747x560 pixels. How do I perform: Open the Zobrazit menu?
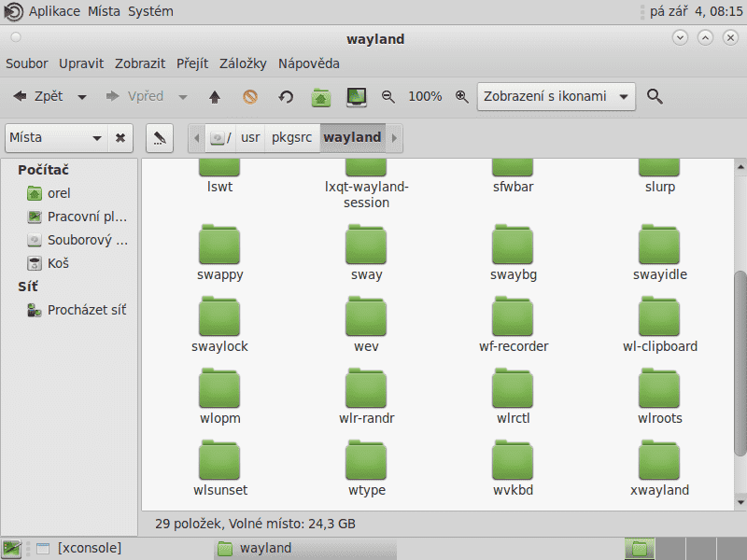pos(139,63)
